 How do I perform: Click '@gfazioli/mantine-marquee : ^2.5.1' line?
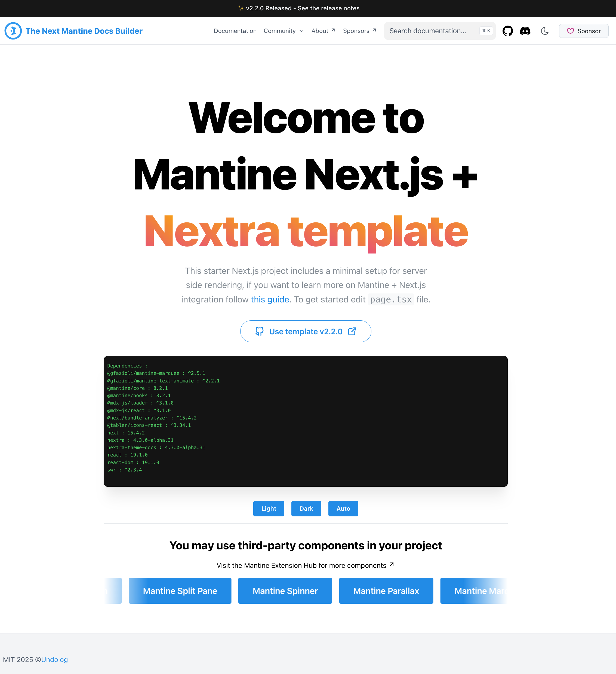tap(156, 373)
